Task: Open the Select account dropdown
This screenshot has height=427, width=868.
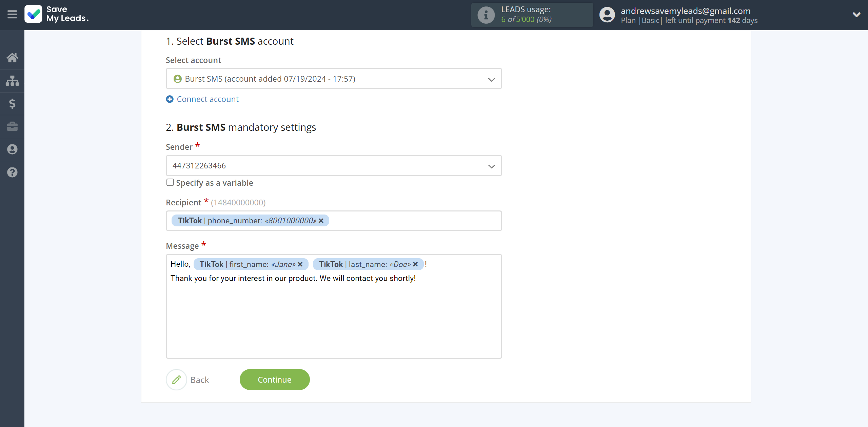Action: 334,79
